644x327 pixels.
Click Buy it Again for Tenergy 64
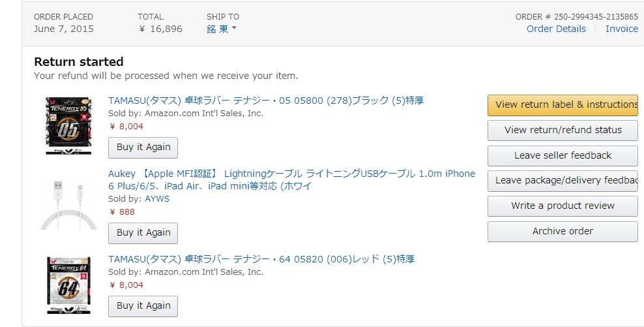pyautogui.click(x=143, y=306)
